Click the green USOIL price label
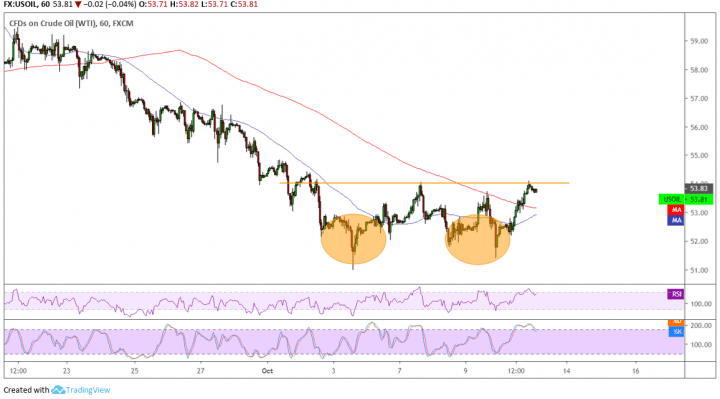 click(685, 199)
